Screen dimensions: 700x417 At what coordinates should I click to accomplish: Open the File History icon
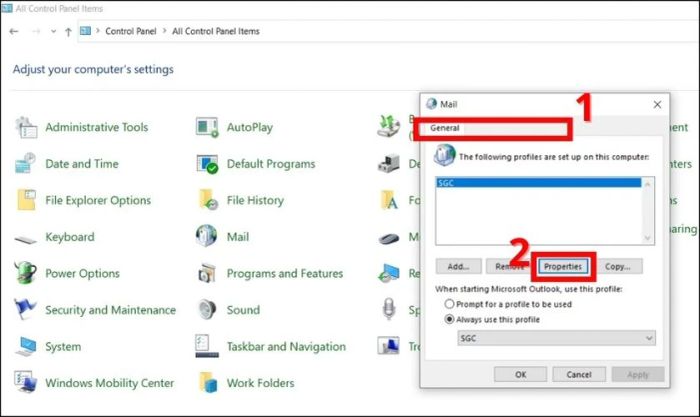pos(208,200)
